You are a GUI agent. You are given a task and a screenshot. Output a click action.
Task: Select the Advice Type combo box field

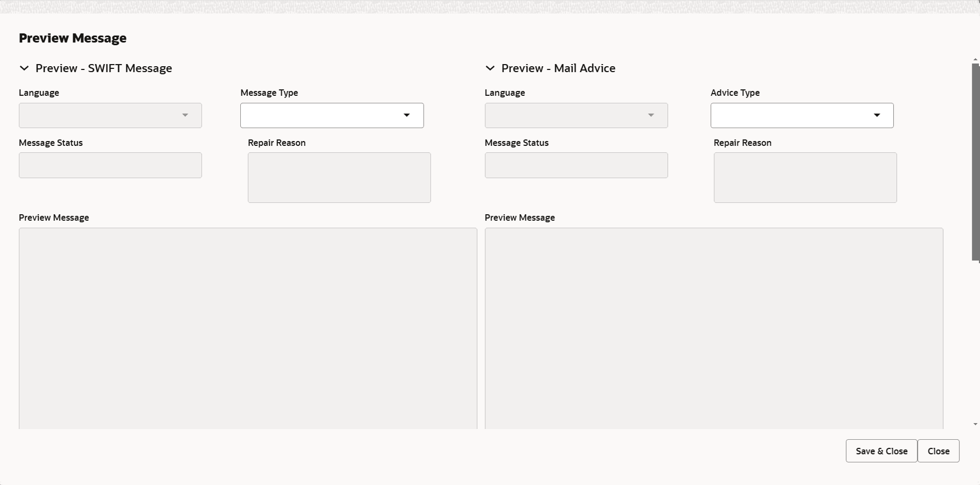point(802,115)
